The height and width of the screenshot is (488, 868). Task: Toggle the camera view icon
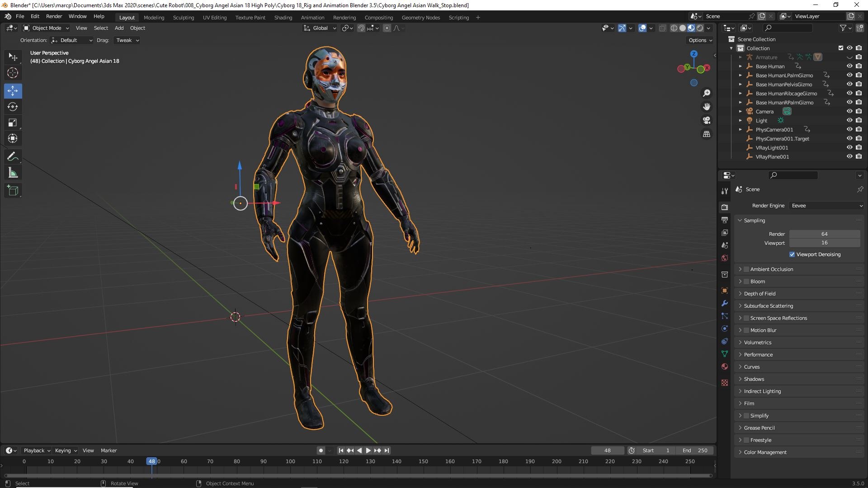tap(706, 120)
